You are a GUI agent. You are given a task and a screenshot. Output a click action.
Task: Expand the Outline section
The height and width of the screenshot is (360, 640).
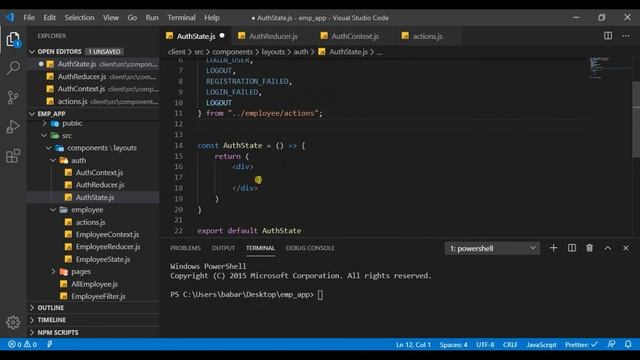pyautogui.click(x=93, y=307)
